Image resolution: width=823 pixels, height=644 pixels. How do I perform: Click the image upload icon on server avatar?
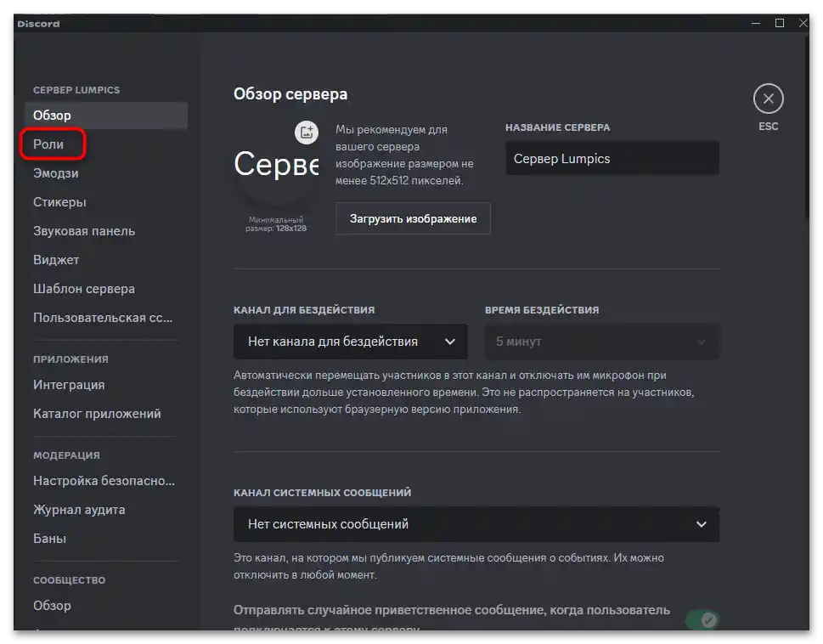[306, 133]
